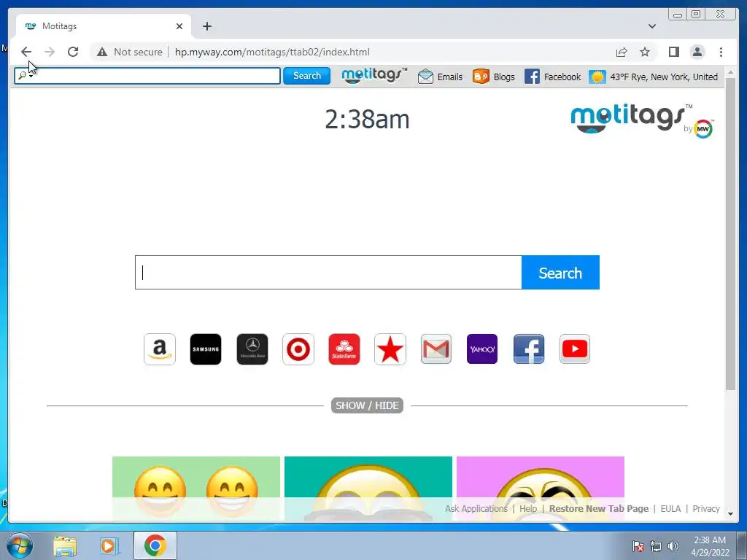Reload the page with refresh icon
This screenshot has height=560, width=747.
coord(73,52)
